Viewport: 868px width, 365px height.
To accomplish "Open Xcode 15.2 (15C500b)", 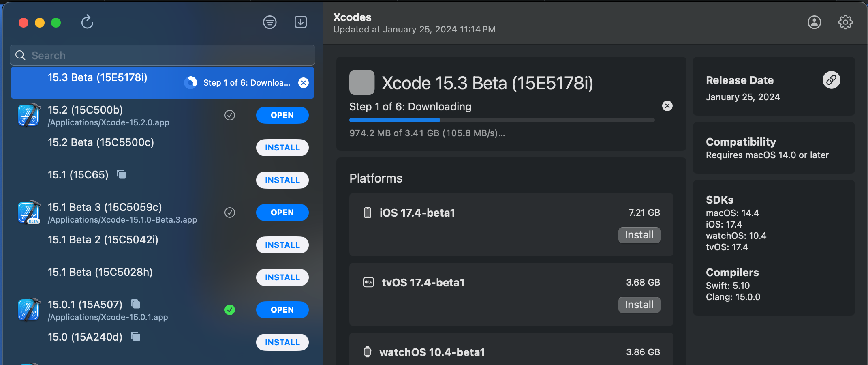I will [282, 115].
